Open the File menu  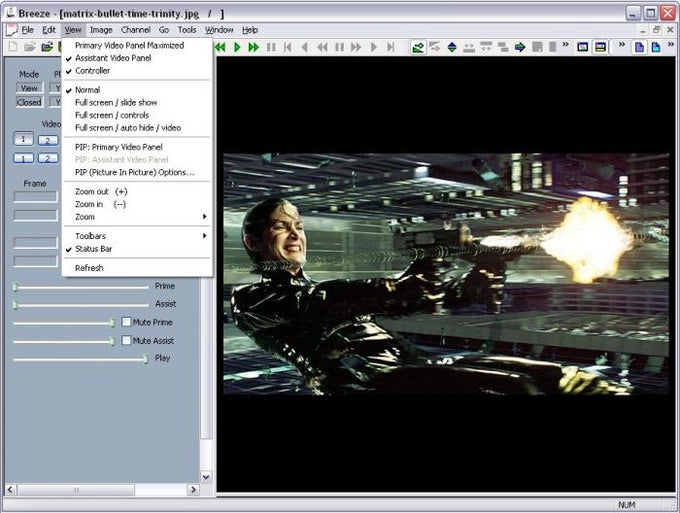(27, 30)
